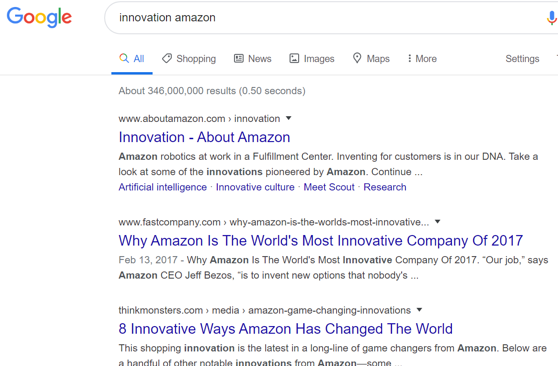The width and height of the screenshot is (558, 366).
Task: Open Settings in search toolbar
Action: (522, 59)
